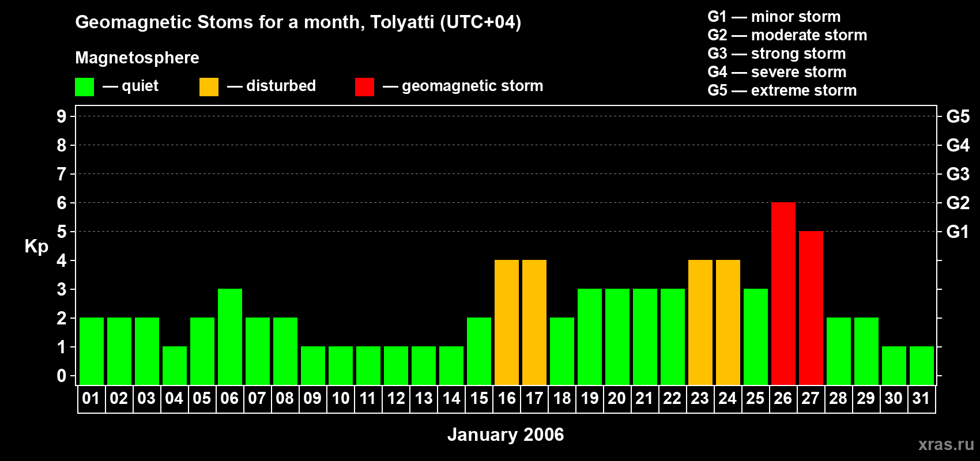The image size is (980, 461).
Task: Click the date label 01
Action: [x=91, y=399]
